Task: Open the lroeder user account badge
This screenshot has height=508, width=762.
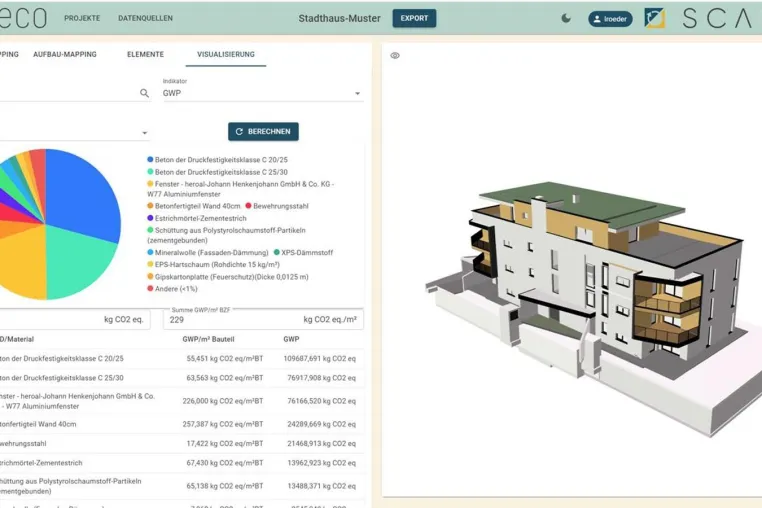Action: (x=610, y=19)
